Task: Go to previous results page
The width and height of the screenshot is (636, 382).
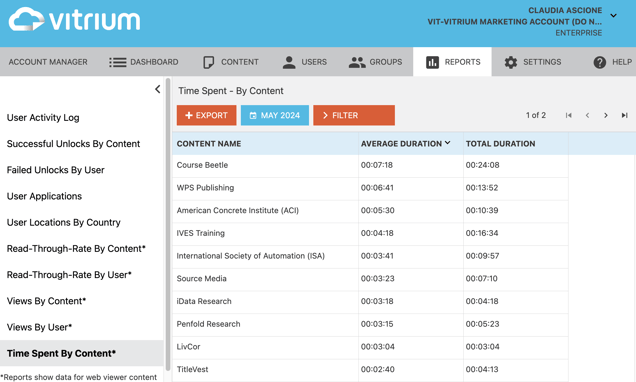Action: (587, 116)
